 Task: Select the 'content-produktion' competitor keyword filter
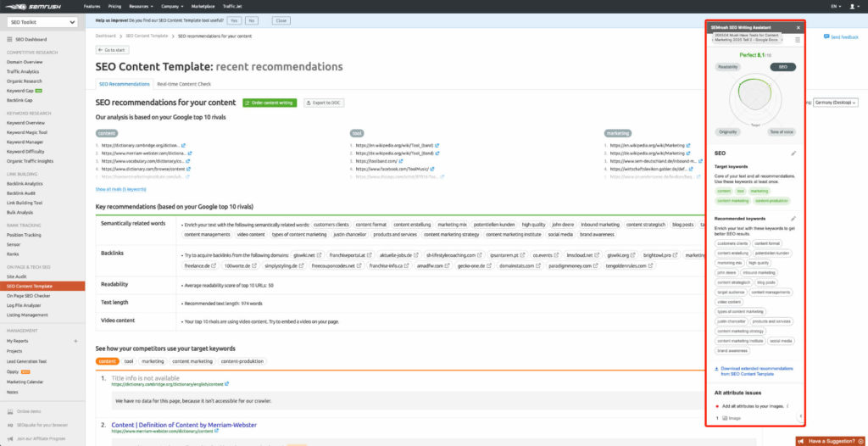tap(242, 361)
